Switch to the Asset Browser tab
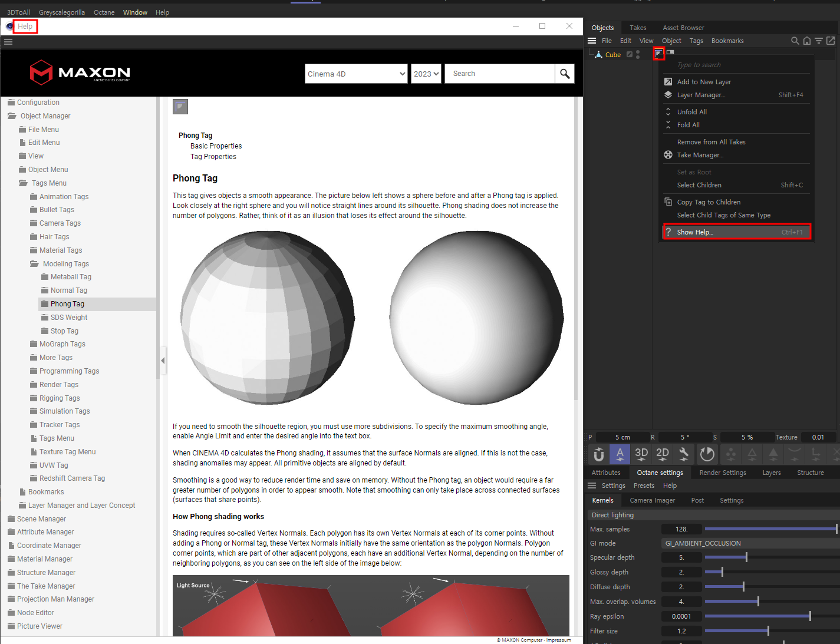840x644 pixels. pyautogui.click(x=683, y=28)
